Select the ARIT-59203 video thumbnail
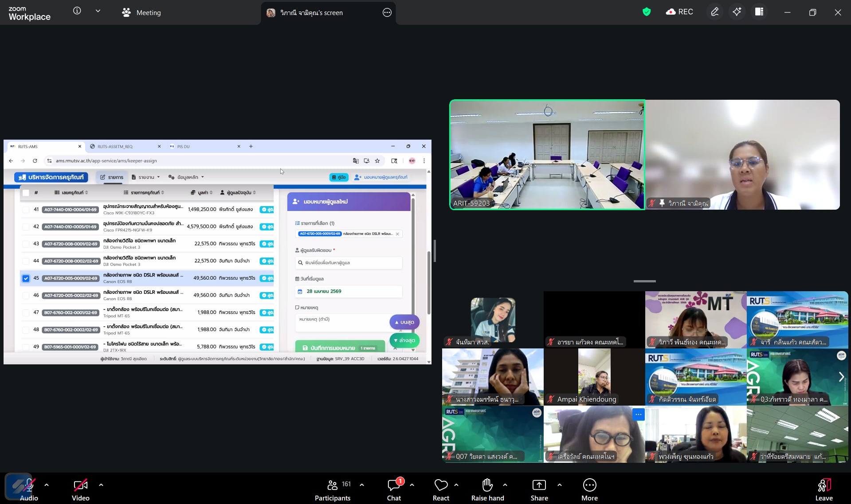The width and height of the screenshot is (851, 504). point(547,154)
